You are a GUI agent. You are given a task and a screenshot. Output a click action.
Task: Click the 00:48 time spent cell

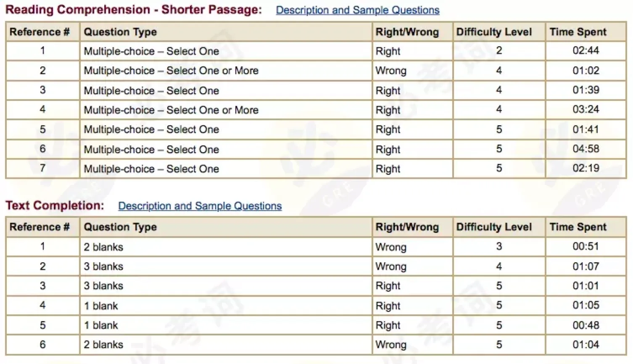[586, 325]
